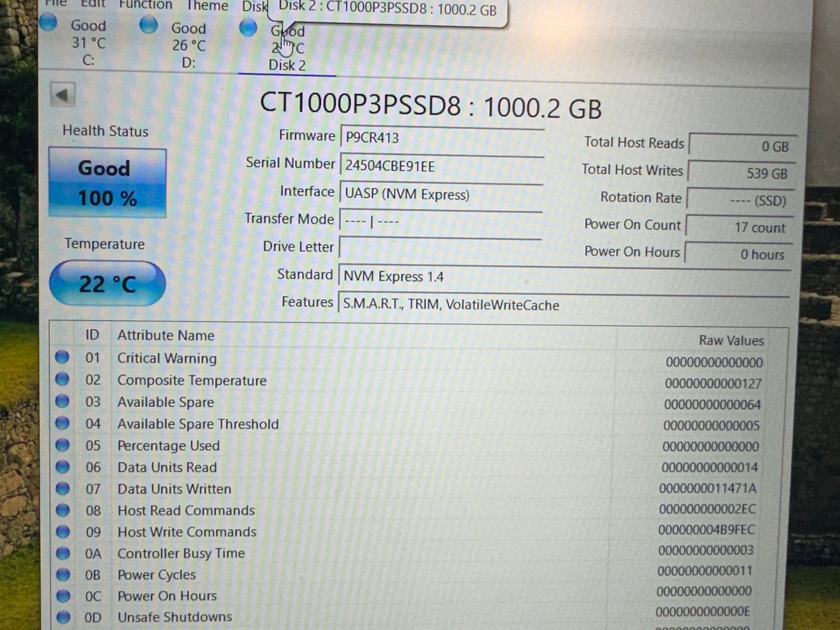
Task: Click the Power On Hours value 0 hours
Action: tap(739, 254)
